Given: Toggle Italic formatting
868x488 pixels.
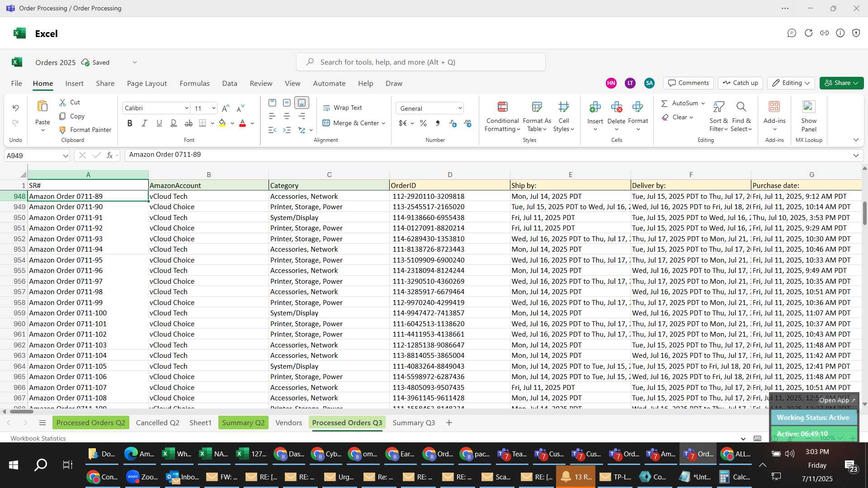Looking at the screenshot, I should [x=144, y=123].
